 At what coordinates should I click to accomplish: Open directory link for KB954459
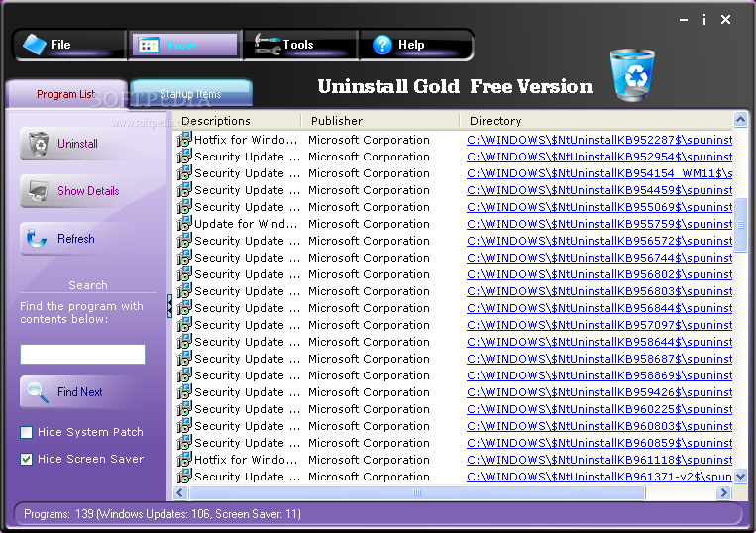(x=599, y=190)
